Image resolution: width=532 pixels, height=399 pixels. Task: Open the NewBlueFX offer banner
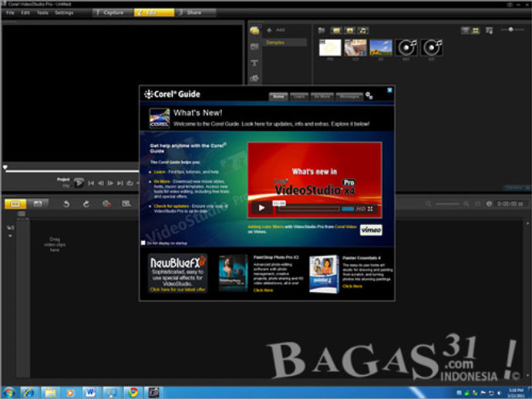[x=178, y=273]
